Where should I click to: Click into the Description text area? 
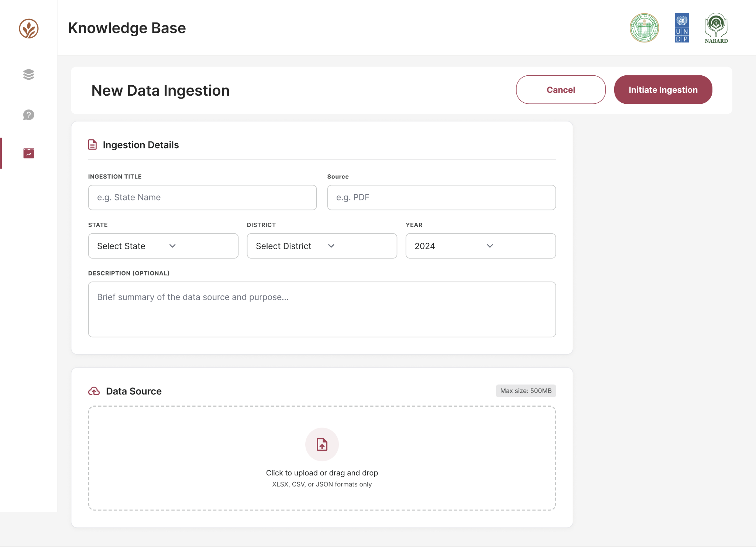[x=322, y=310]
